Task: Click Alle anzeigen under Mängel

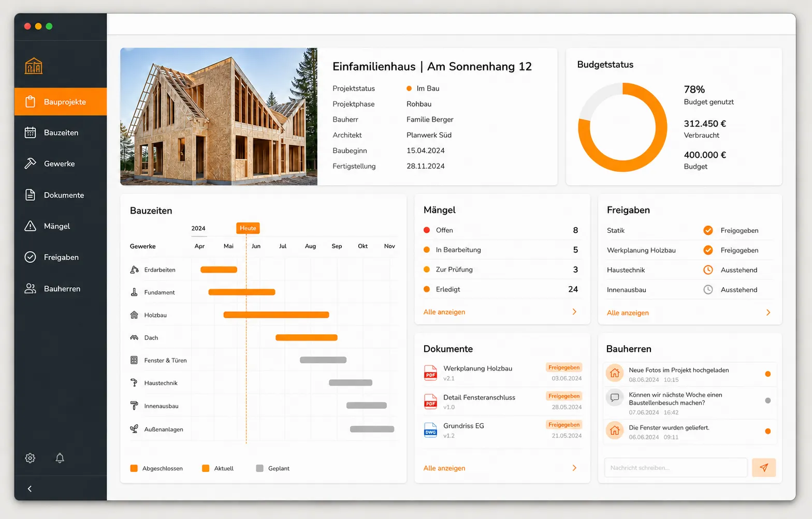Action: [x=444, y=312]
